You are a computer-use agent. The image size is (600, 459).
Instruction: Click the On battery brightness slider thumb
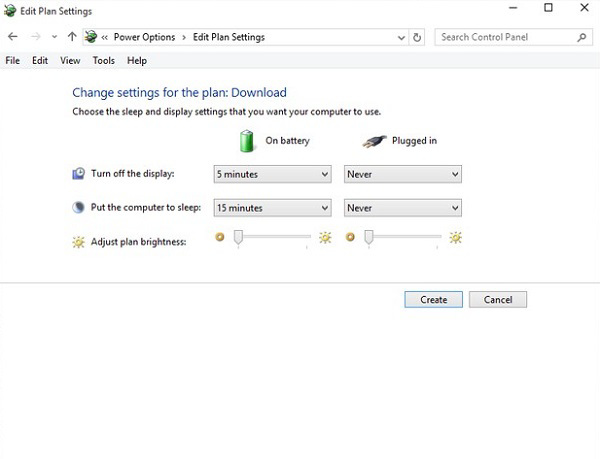[x=238, y=237]
